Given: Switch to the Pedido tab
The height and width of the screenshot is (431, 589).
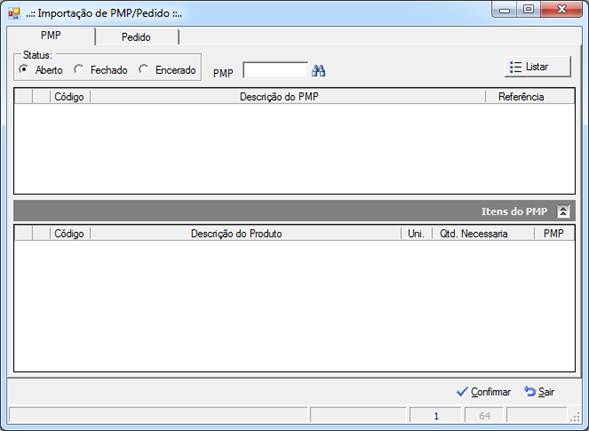Looking at the screenshot, I should coord(136,37).
